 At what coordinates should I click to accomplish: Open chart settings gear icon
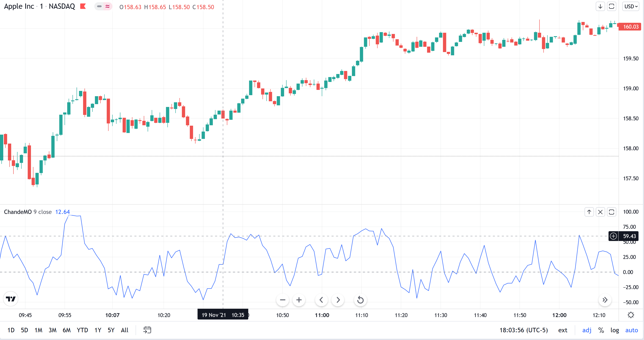tap(631, 315)
